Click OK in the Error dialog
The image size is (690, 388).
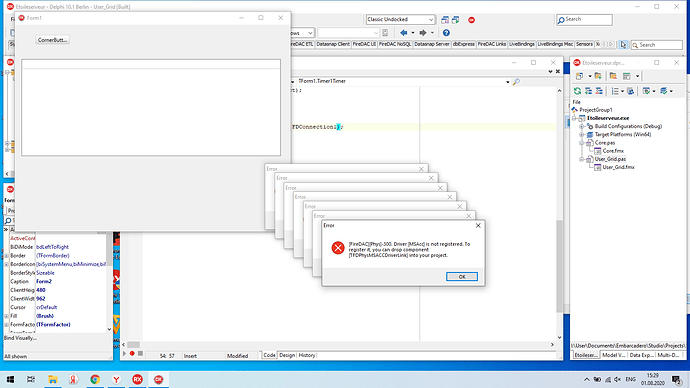[462, 276]
